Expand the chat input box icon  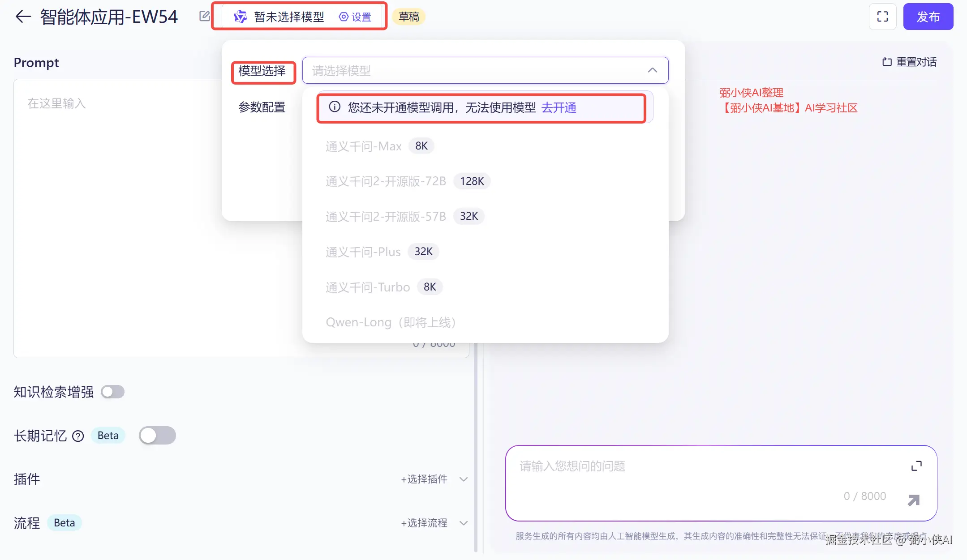point(916,466)
